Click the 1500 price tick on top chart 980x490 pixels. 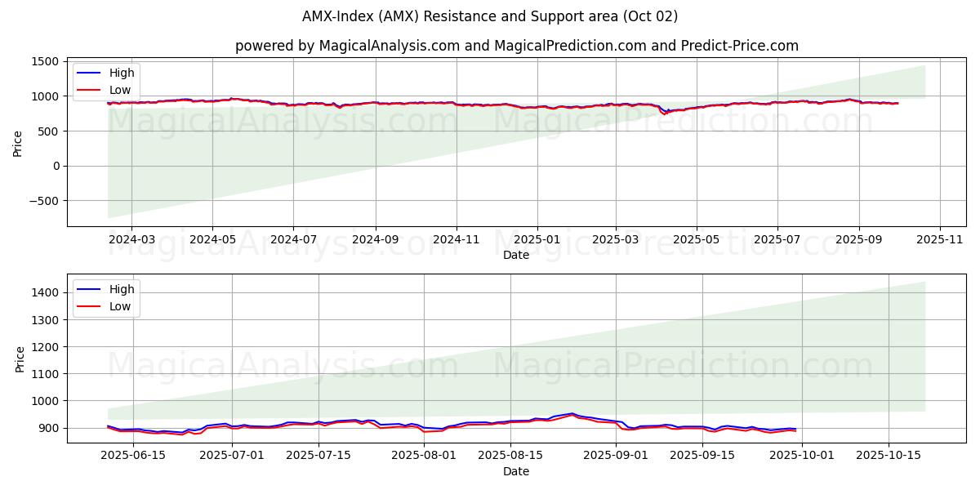pyautogui.click(x=45, y=62)
